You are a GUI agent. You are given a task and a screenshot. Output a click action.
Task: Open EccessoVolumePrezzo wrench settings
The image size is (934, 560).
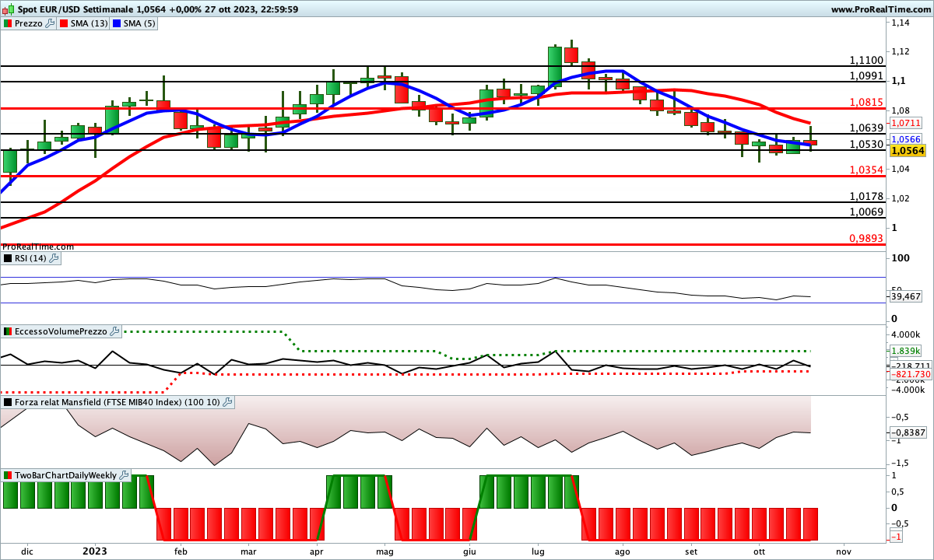[x=115, y=331]
